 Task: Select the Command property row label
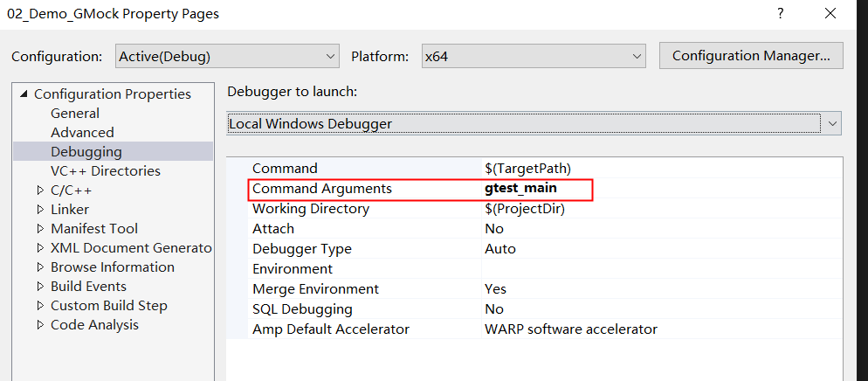pos(285,169)
